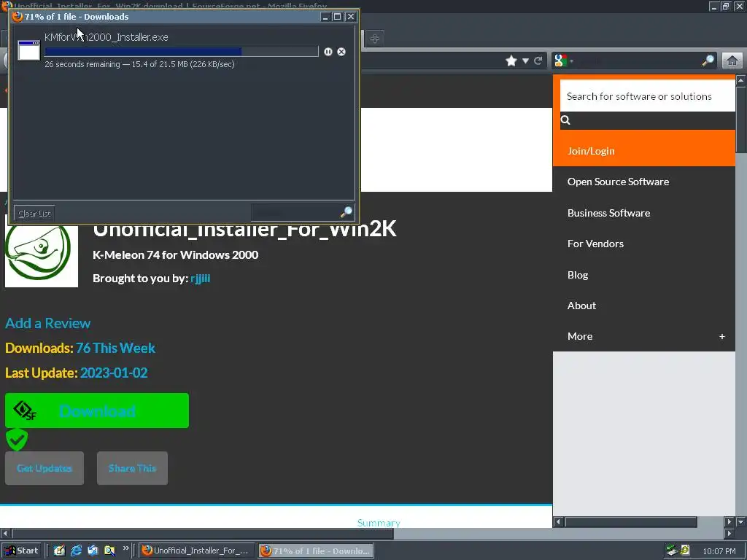This screenshot has width=747, height=560.
Task: Click the page scrollbar down arrow
Action: (741, 521)
